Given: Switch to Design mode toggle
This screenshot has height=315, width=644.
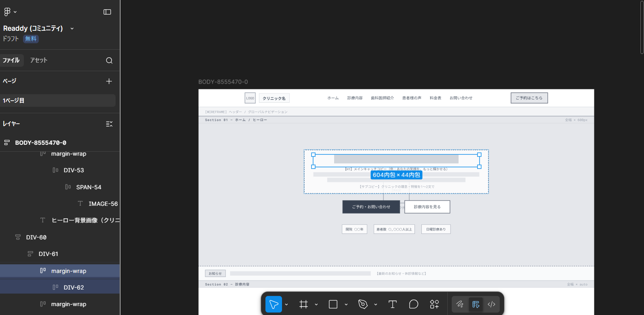Looking at the screenshot, I should 476,304.
